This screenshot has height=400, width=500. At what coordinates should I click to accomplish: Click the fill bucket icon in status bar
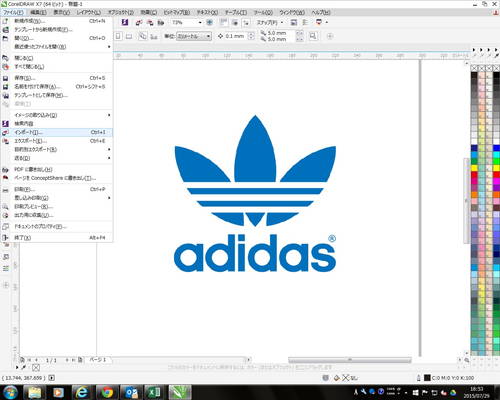pyautogui.click(x=337, y=378)
